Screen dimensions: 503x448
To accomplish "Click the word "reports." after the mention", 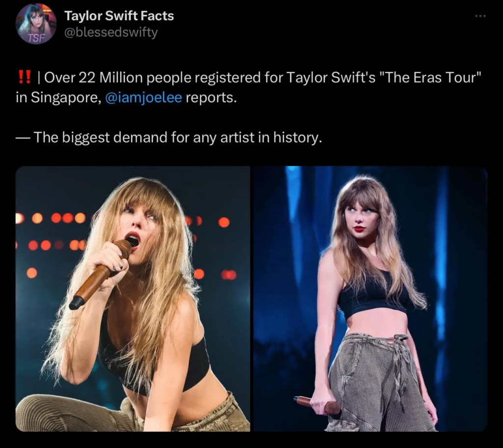I will tap(211, 97).
